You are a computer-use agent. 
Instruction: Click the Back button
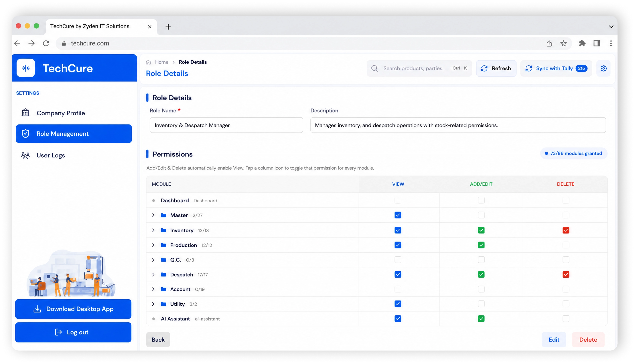(x=158, y=339)
